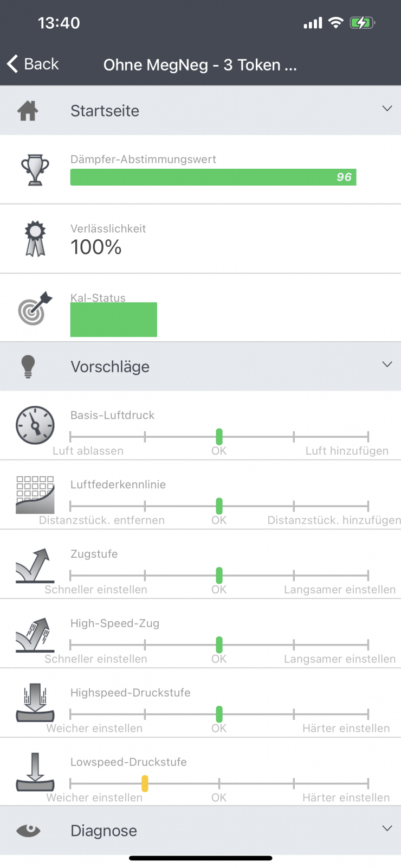This screenshot has width=401, height=868.
Task: Click the trophy icon for Dämpfer-Abstimmungswert
Action: click(x=35, y=170)
